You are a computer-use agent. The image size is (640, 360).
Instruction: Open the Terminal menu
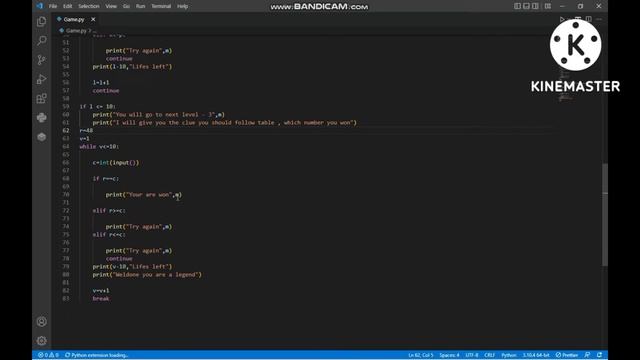coord(161,6)
